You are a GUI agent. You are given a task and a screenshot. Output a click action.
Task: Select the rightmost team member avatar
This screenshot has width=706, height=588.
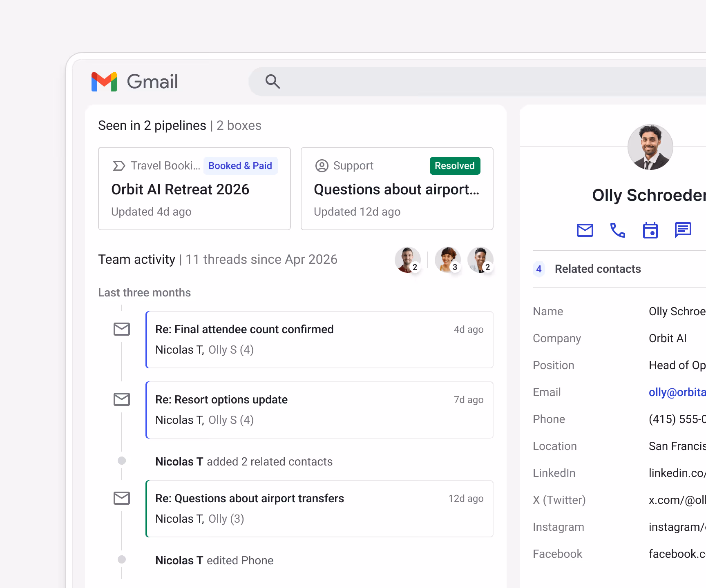click(x=480, y=260)
